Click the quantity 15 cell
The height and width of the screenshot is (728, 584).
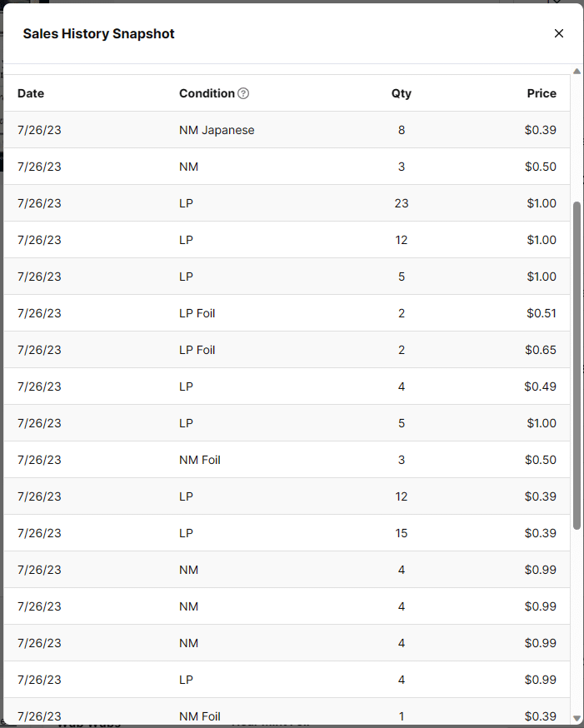(x=402, y=533)
